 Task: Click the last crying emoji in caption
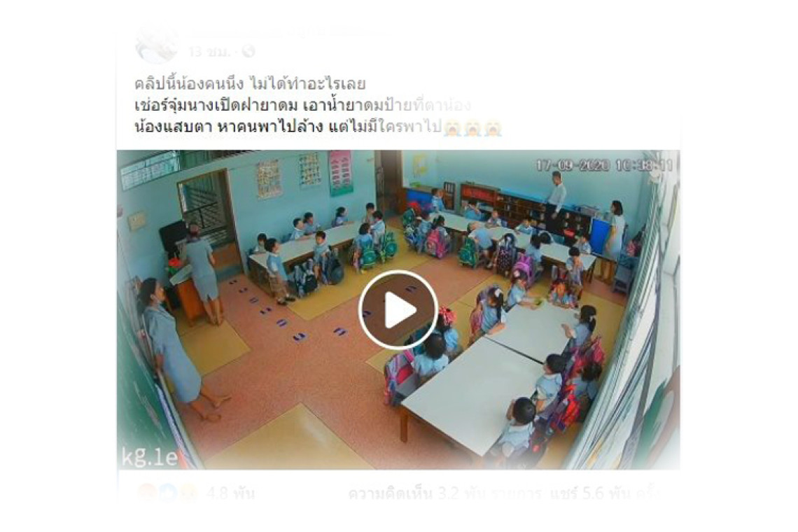(493, 128)
